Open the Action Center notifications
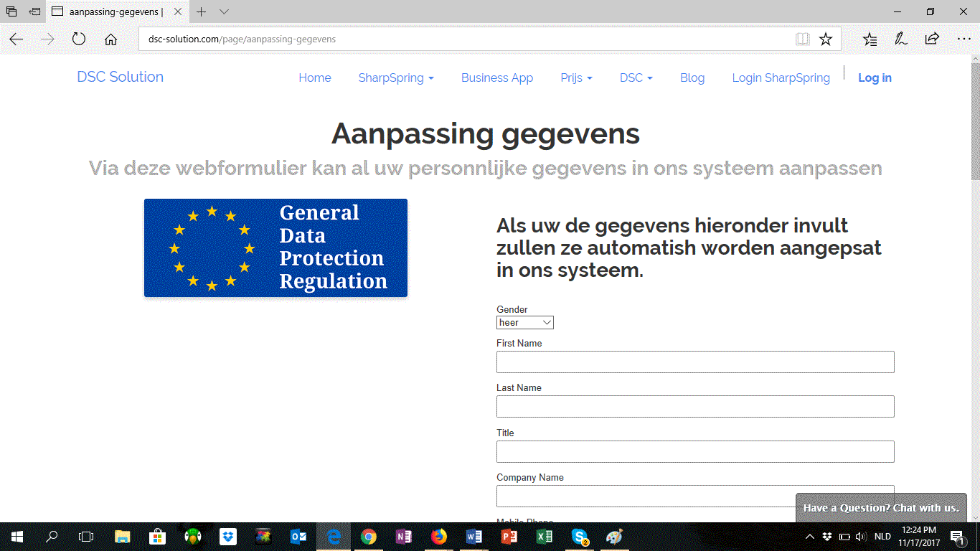Viewport: 980px width, 551px height. 957,536
